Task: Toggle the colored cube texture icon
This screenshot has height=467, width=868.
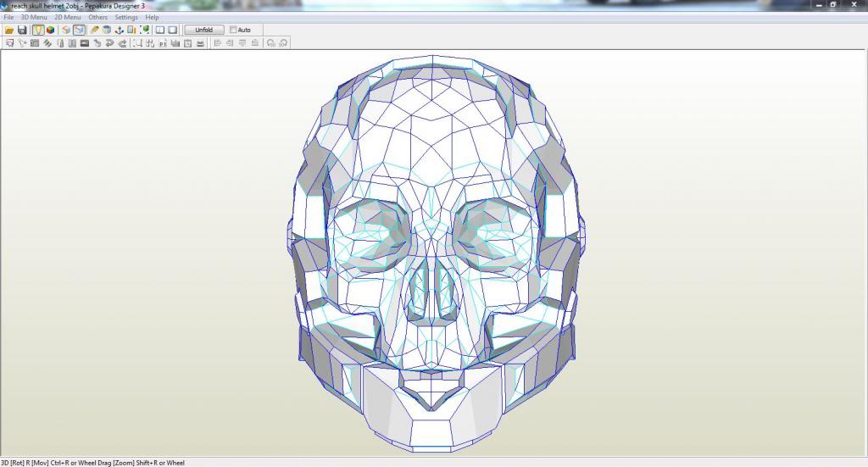Action: (x=50, y=30)
